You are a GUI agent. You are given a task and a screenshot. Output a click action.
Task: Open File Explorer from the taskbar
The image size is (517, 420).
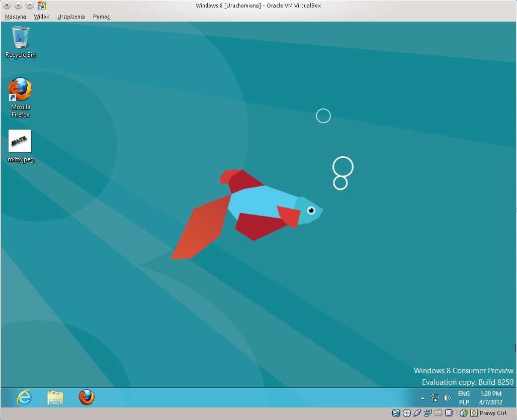pos(55,397)
